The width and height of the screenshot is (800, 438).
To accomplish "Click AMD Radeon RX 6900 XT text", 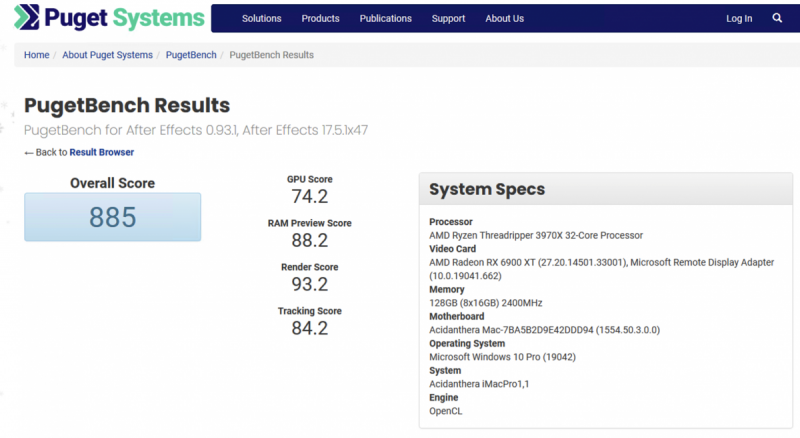I will [602, 269].
